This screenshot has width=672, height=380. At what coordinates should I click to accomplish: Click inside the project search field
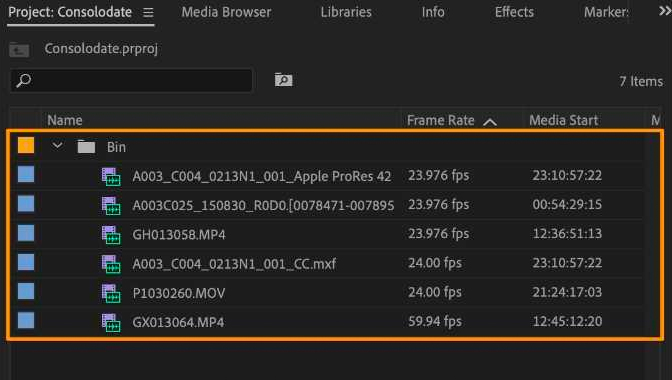coord(131,80)
